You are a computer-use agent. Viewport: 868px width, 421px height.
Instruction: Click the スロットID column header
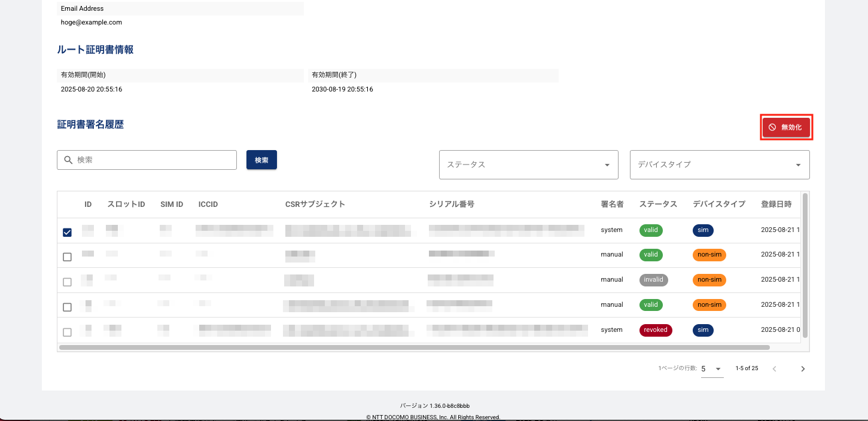point(126,205)
